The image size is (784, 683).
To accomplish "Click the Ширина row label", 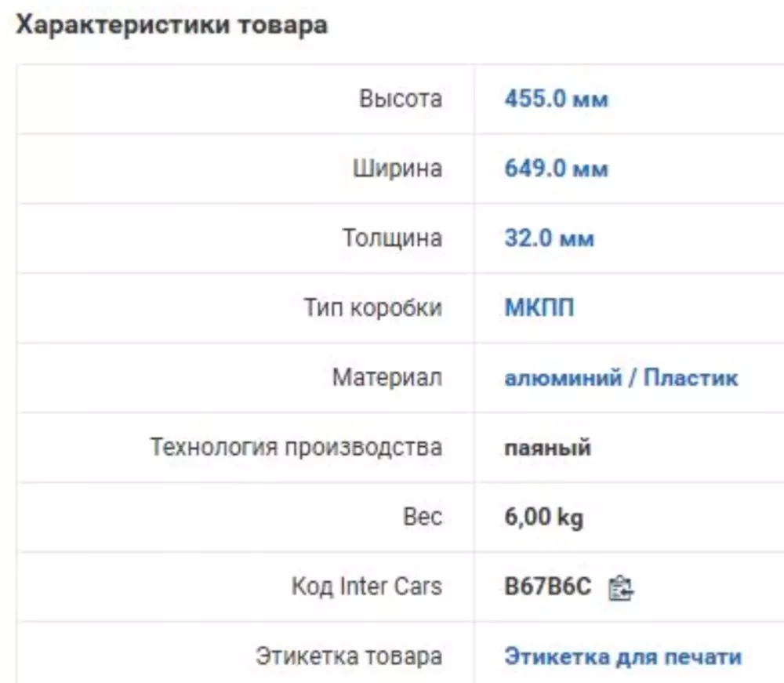I will coord(397,169).
